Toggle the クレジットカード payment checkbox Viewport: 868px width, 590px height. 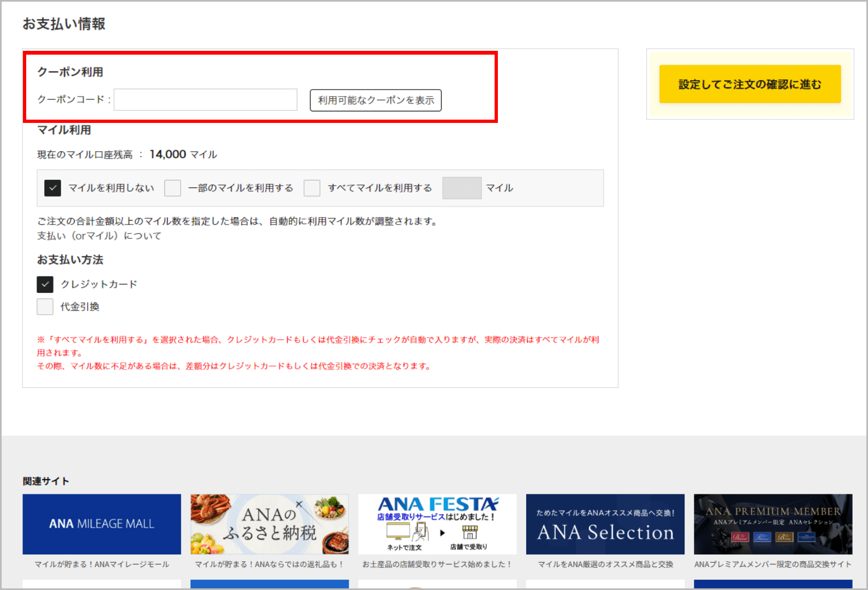(x=45, y=284)
